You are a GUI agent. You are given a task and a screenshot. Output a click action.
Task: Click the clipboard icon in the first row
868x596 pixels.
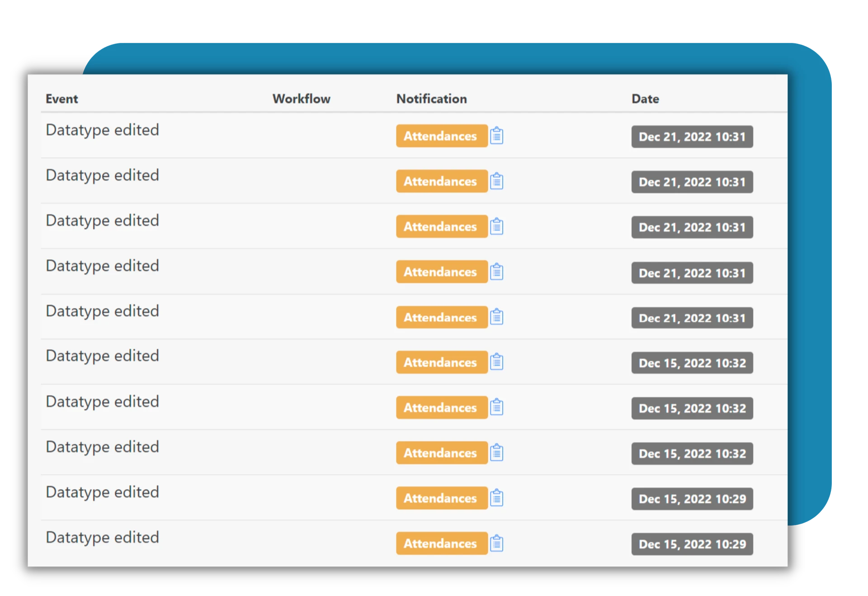pyautogui.click(x=497, y=136)
